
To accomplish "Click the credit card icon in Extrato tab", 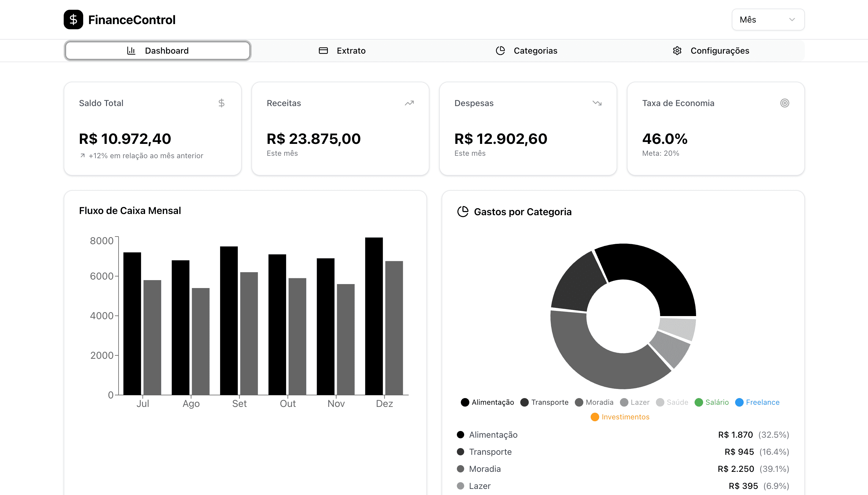I will [323, 51].
